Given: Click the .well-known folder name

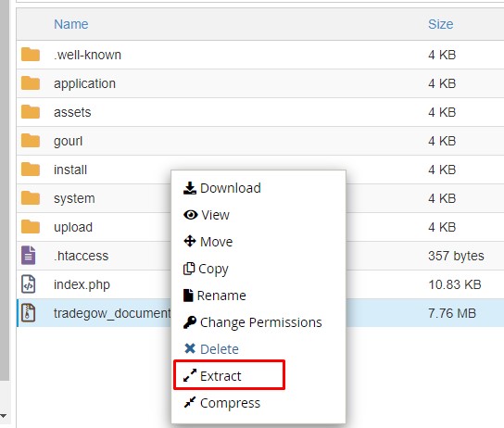Looking at the screenshot, I should point(87,55).
